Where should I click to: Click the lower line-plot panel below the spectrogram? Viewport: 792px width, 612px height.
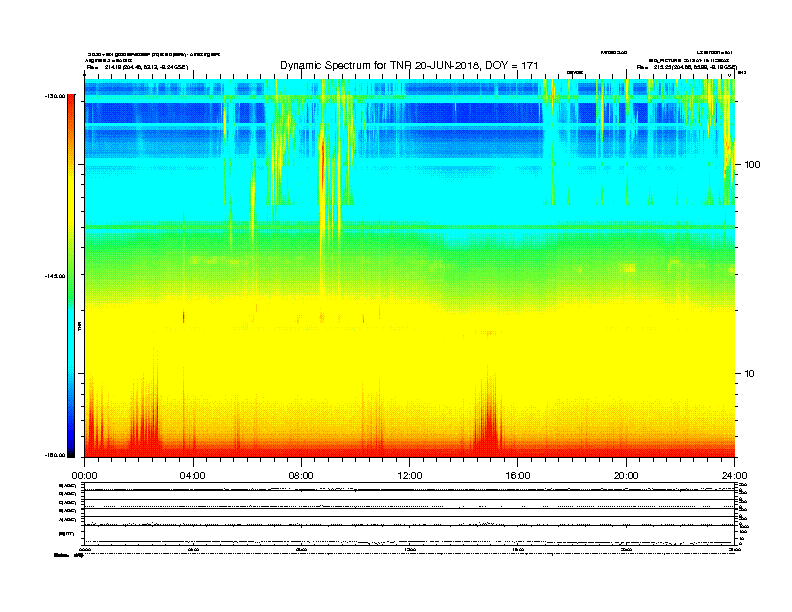coord(410,514)
